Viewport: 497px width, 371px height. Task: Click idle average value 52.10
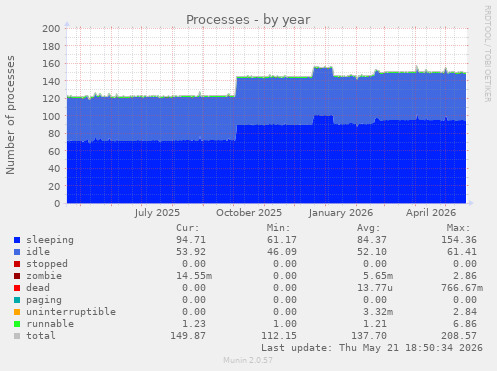tap(372, 252)
